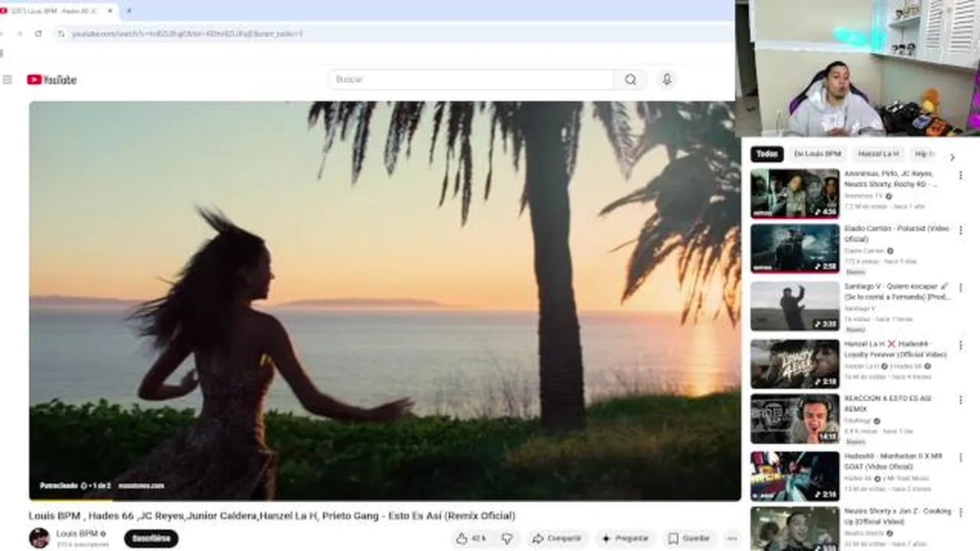
Task: Select the Todos filter chip
Action: point(766,154)
